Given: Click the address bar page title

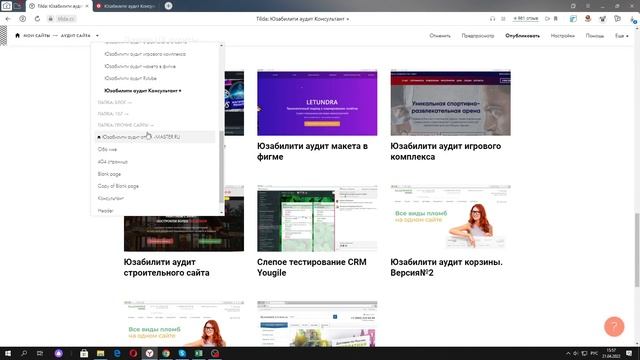Looking at the screenshot, I should [x=302, y=19].
